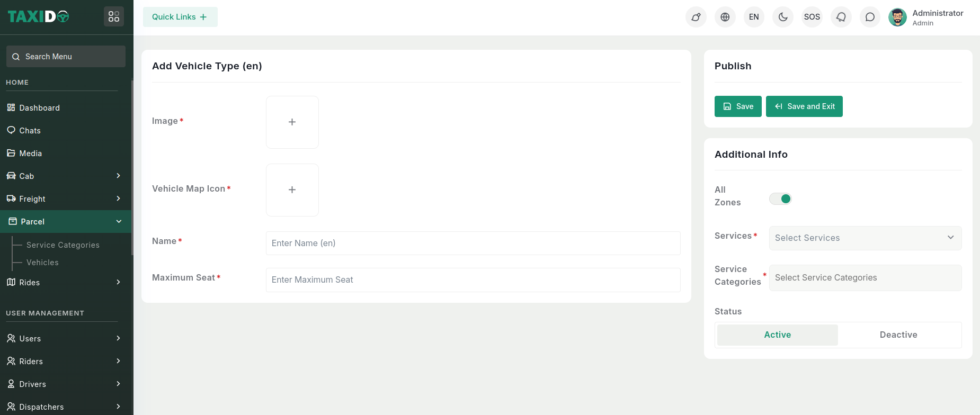The width and height of the screenshot is (980, 415).
Task: Open the Quick Links button
Action: coord(180,17)
